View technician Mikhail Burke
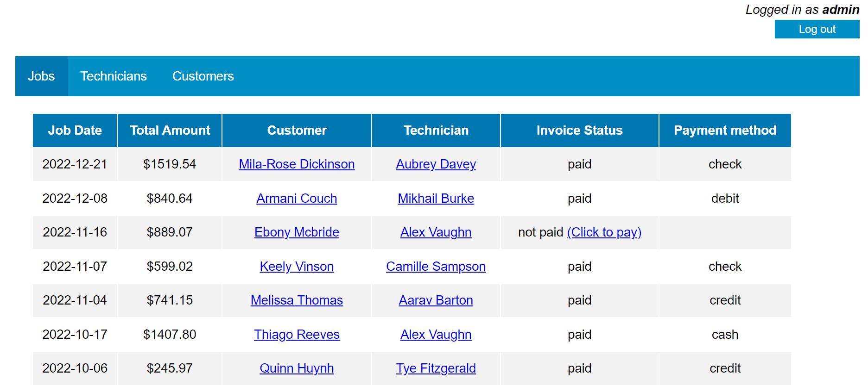 tap(436, 199)
